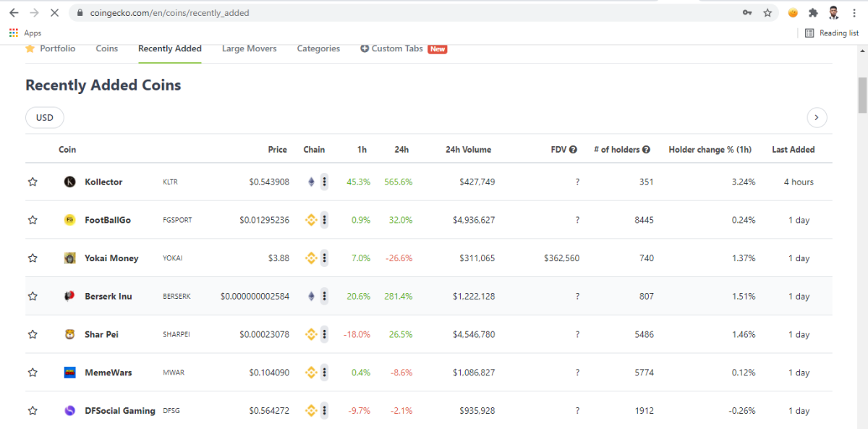The width and height of the screenshot is (868, 429).
Task: Select the Recently Added tab
Action: (170, 49)
